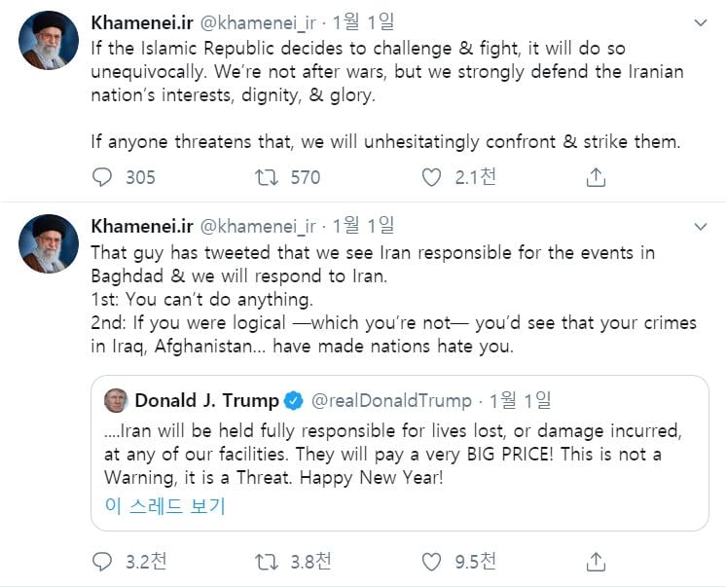Share the first Khamenei.ir tweet

[x=596, y=177]
